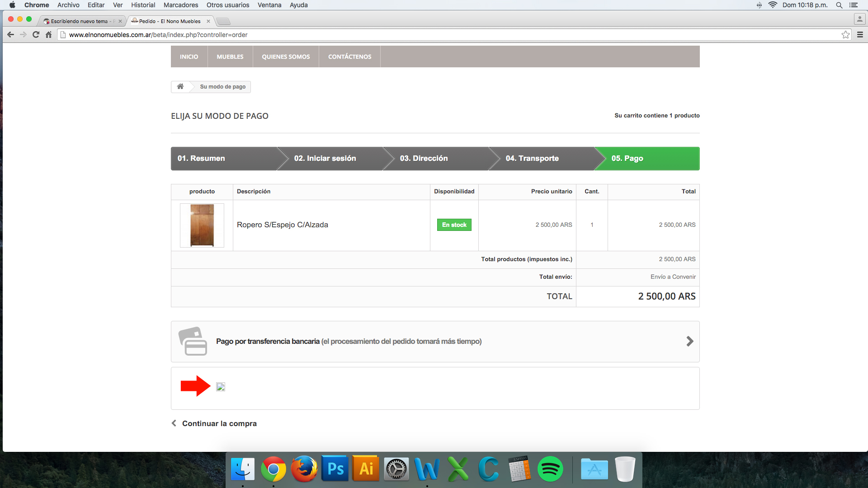
Task: Click Continuar la compra link
Action: [219, 423]
